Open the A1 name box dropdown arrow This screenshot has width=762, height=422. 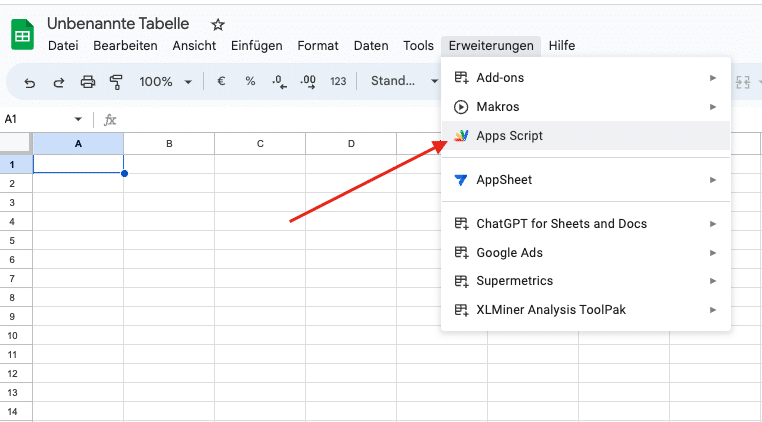pyautogui.click(x=78, y=120)
